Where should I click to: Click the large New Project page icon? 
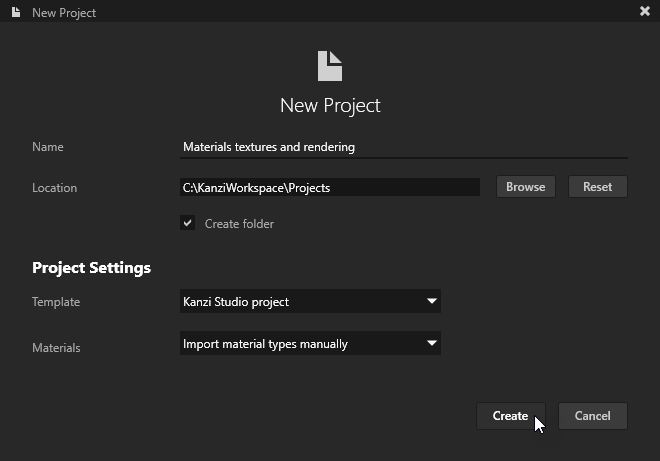point(330,67)
